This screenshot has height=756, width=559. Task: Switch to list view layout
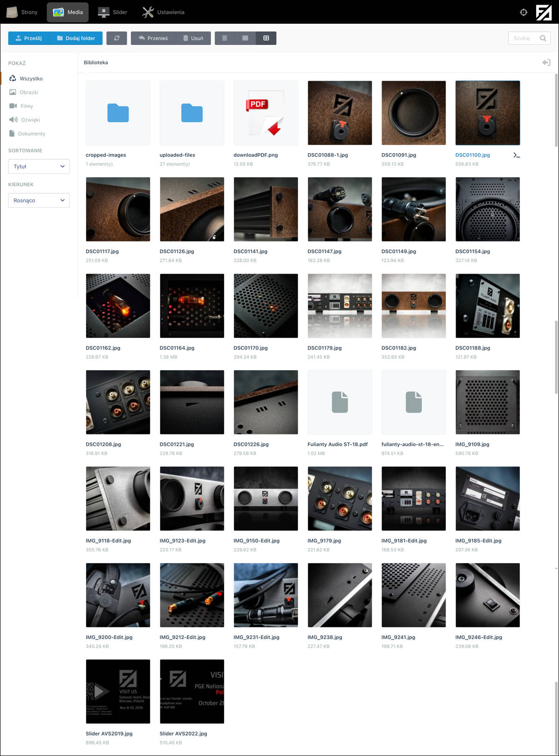[x=225, y=38]
